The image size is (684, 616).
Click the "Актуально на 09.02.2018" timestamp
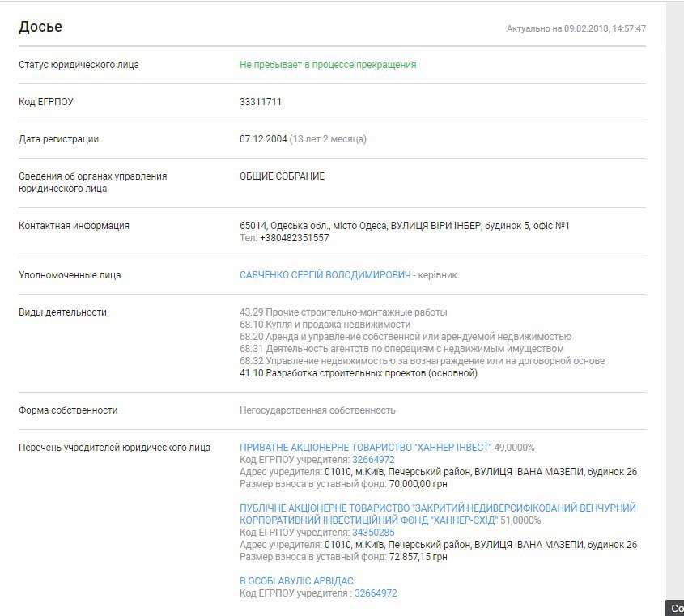pos(576,28)
